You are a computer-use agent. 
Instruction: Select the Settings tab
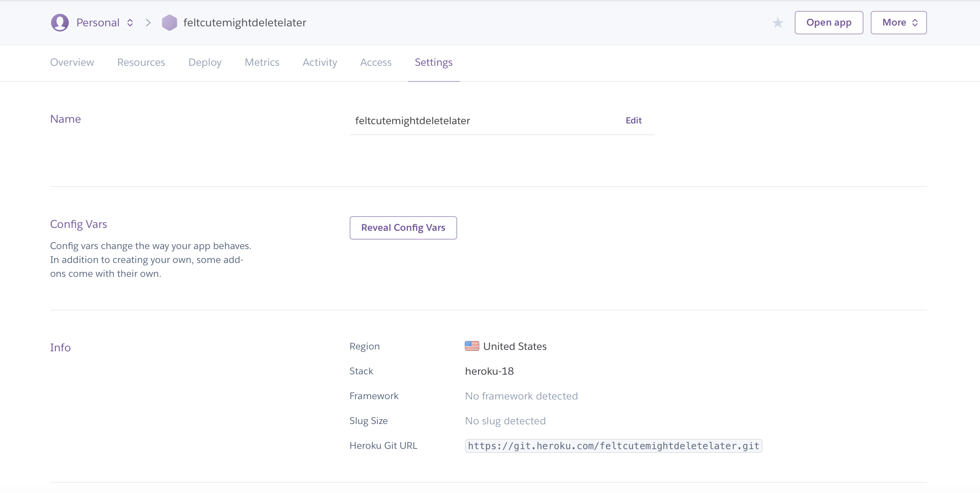pyautogui.click(x=433, y=62)
